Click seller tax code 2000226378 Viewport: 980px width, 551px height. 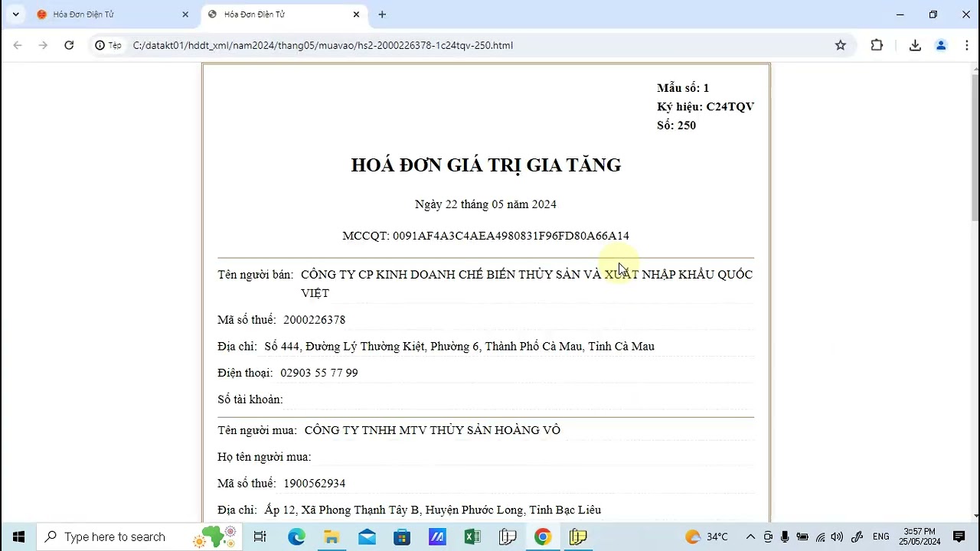click(x=314, y=320)
